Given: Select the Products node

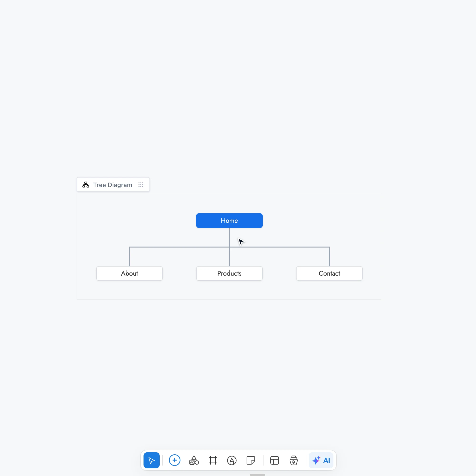Looking at the screenshot, I should [229, 273].
